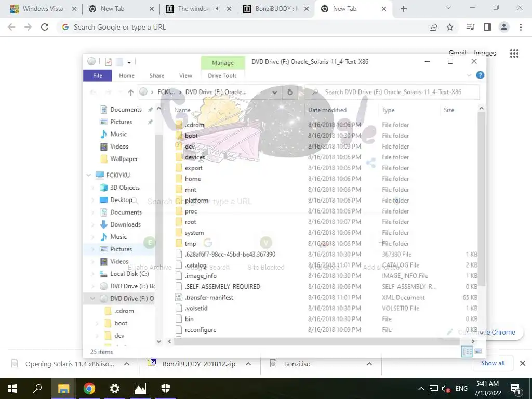Open Windows Security shield on taskbar
Image resolution: width=532 pixels, height=399 pixels.
(x=166, y=389)
